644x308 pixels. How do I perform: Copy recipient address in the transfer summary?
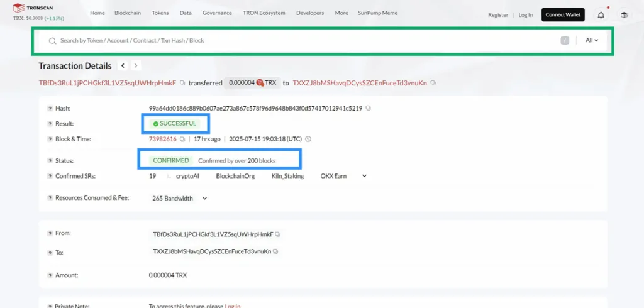[433, 83]
